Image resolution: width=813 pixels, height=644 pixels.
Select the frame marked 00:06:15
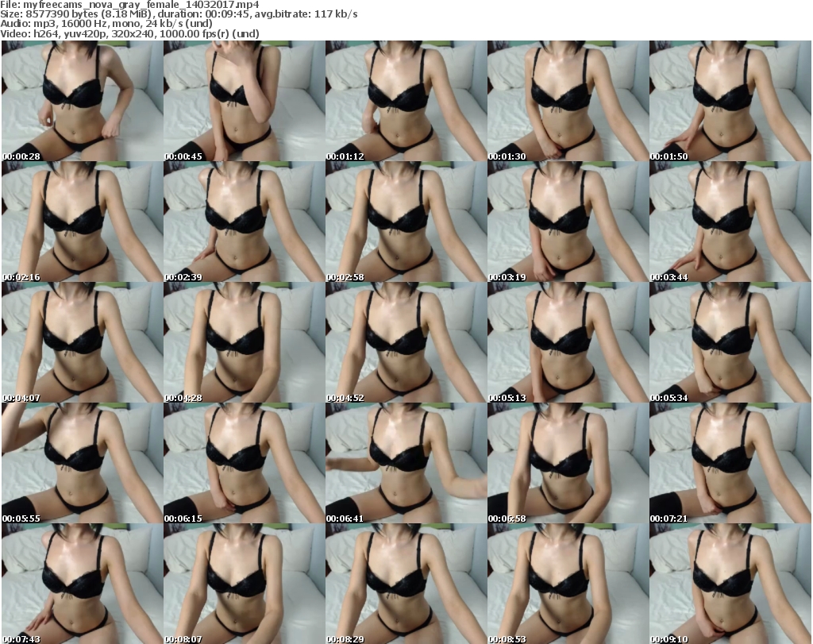[x=245, y=464]
